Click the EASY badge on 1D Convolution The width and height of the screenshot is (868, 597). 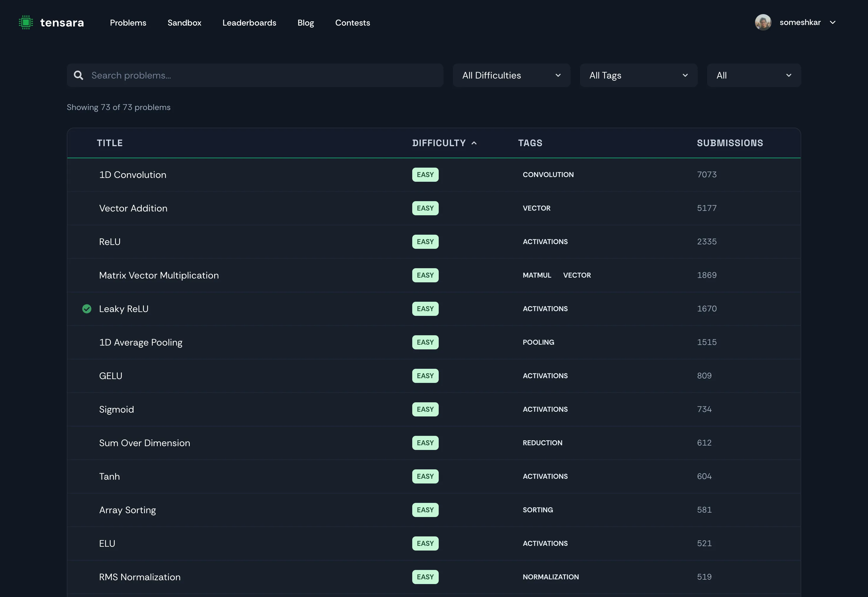coord(425,175)
